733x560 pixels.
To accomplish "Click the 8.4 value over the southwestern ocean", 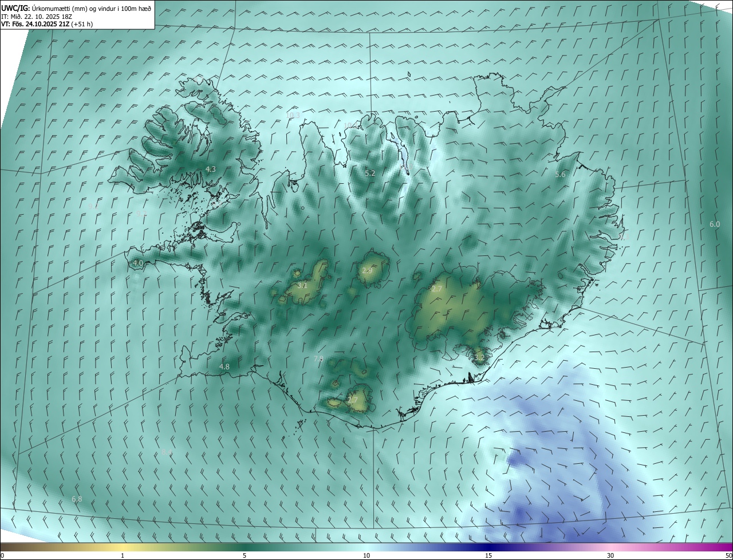I will pos(167,452).
